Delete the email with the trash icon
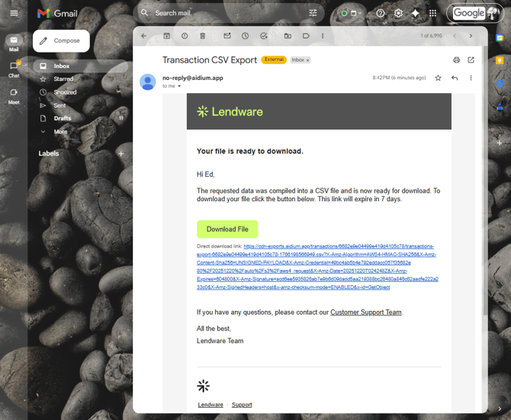This screenshot has height=420, width=511. 202,36
